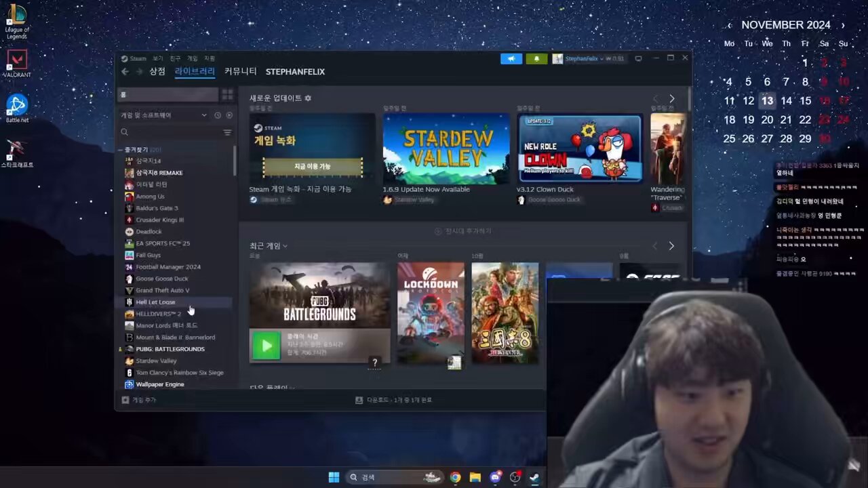Open the Clown Duck update thumbnail
Image resolution: width=868 pixels, height=488 pixels.
pyautogui.click(x=580, y=149)
